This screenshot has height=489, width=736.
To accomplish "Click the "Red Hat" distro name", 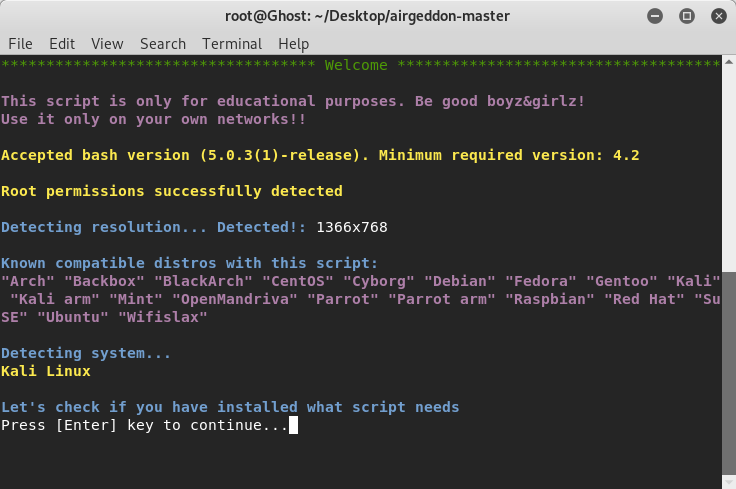I will click(x=644, y=299).
